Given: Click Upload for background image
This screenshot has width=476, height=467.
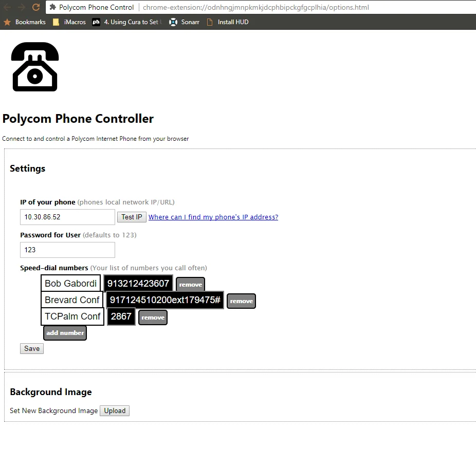Looking at the screenshot, I should 115,410.
